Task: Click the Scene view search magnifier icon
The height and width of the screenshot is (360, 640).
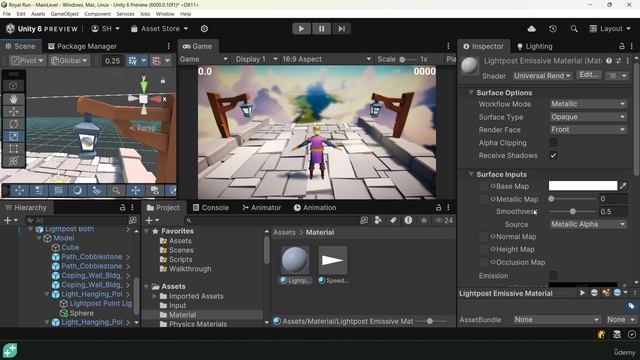Action: (x=116, y=190)
